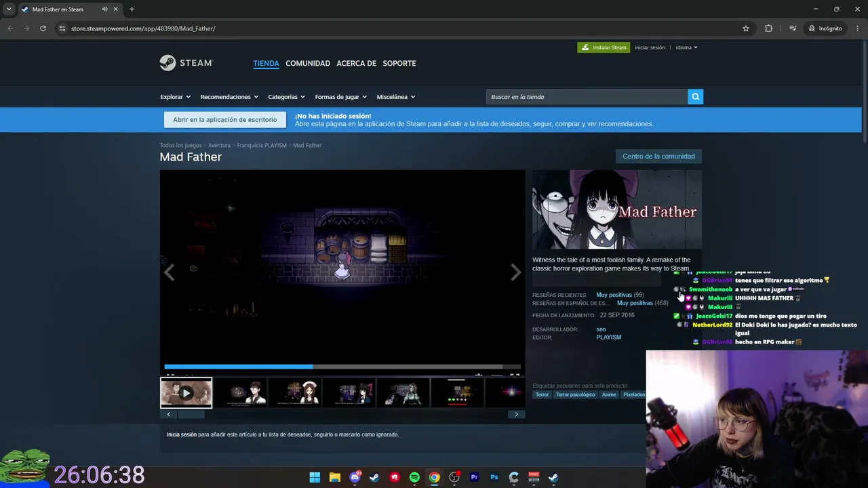Open the ACERCA DE tab

click(x=356, y=63)
